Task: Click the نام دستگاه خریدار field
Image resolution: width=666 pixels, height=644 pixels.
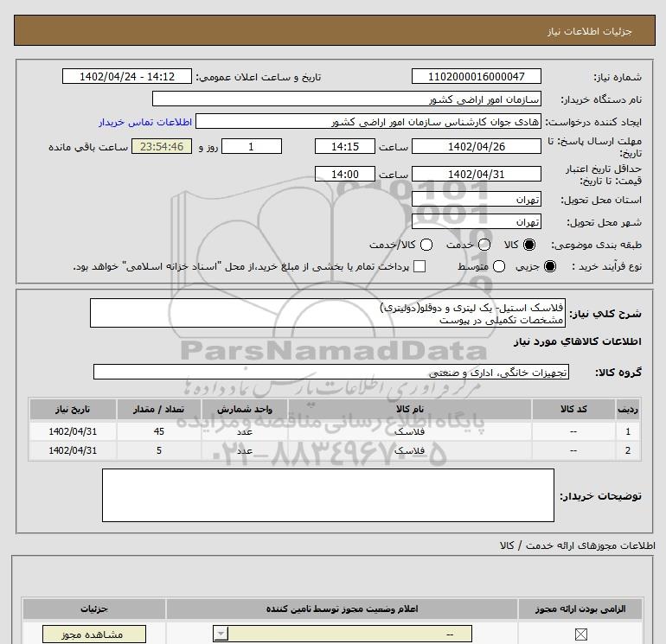Action: pos(347,99)
